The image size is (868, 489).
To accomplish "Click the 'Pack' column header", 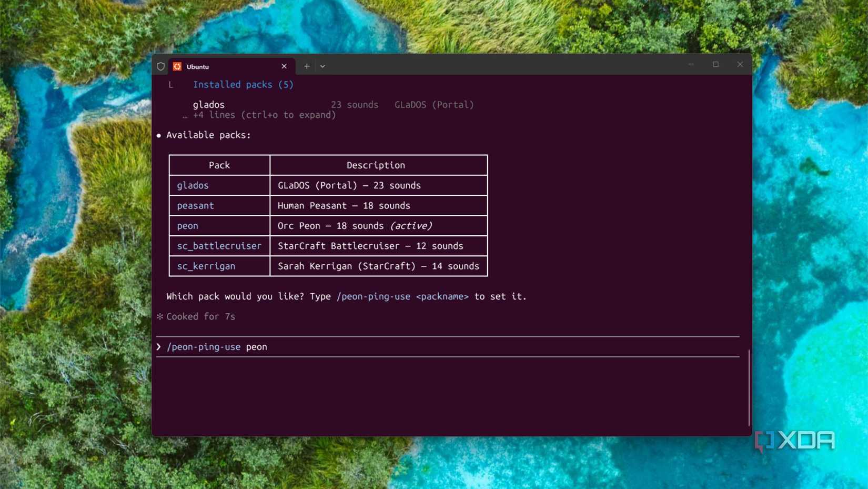I will point(219,165).
